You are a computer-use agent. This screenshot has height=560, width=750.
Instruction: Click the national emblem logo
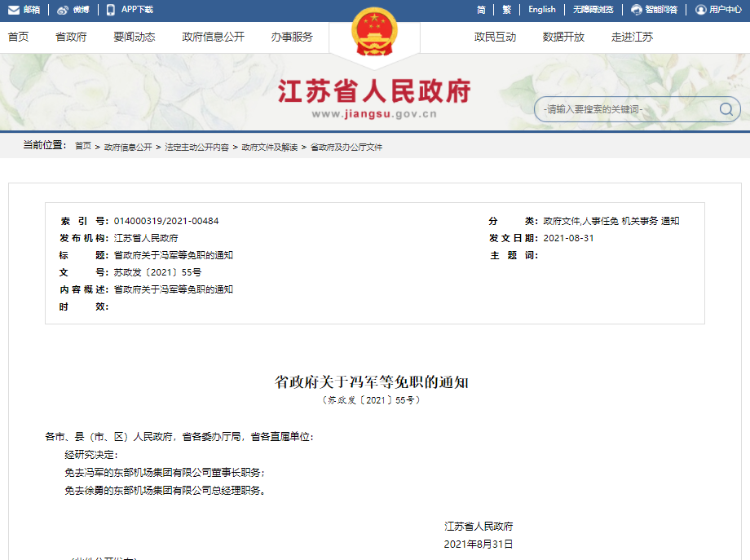point(374,34)
